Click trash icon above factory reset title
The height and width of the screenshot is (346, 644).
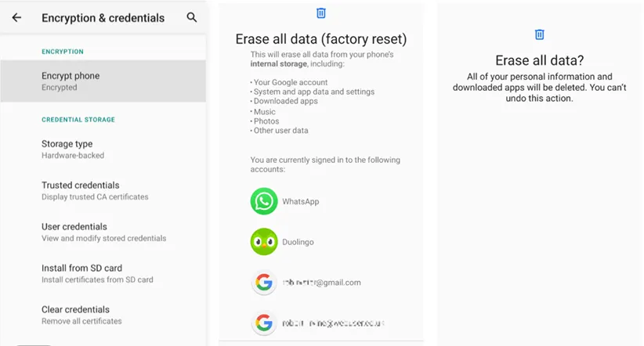[321, 13]
